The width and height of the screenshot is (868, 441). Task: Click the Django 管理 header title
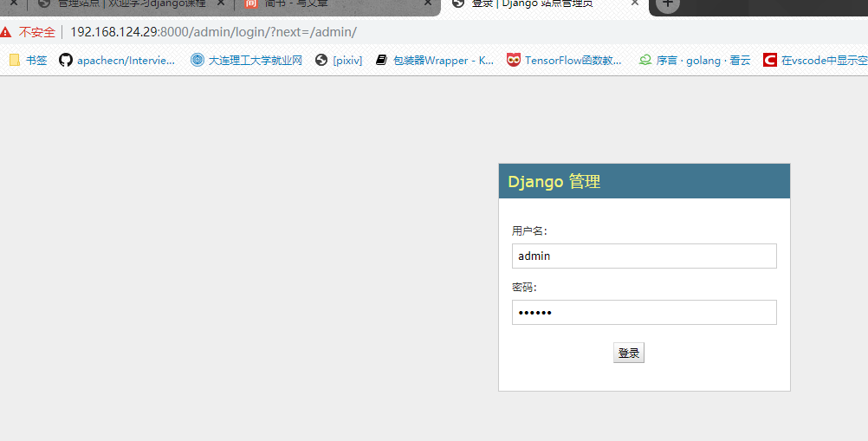[x=554, y=181]
